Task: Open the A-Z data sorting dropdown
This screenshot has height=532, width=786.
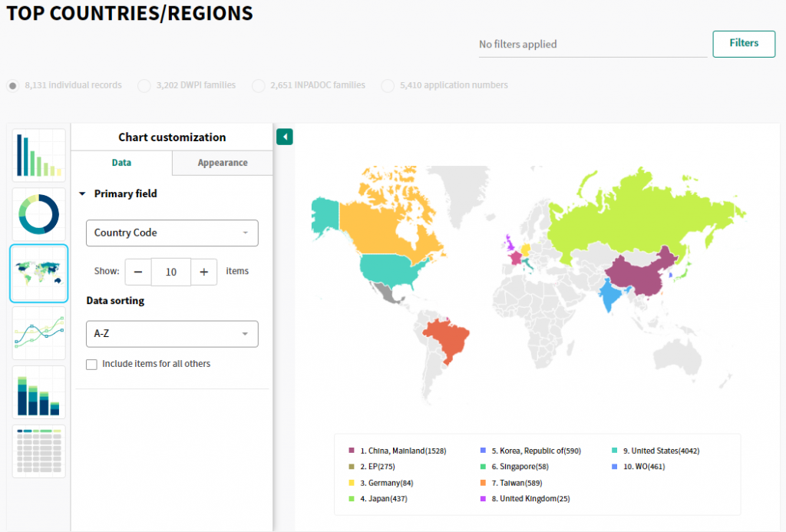Action: point(172,334)
